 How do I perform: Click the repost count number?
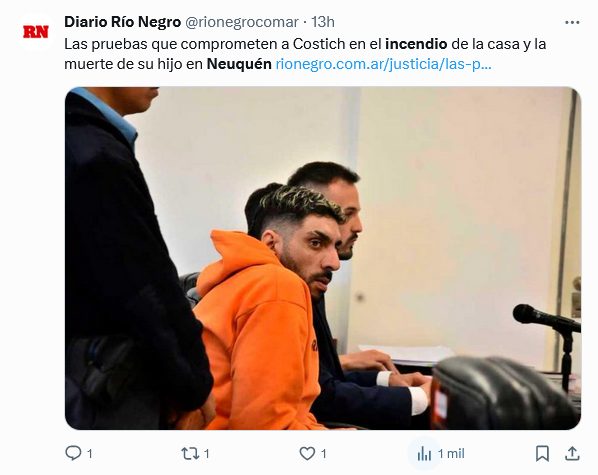(206, 454)
